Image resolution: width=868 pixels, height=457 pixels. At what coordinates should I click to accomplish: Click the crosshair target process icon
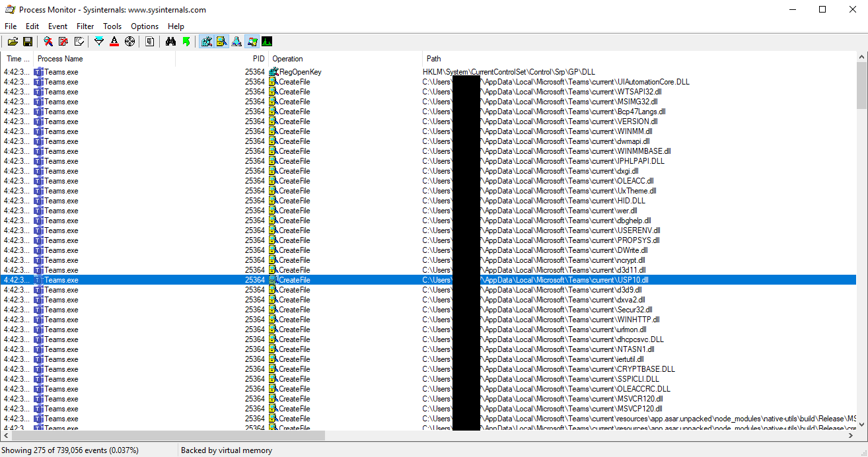coord(129,42)
